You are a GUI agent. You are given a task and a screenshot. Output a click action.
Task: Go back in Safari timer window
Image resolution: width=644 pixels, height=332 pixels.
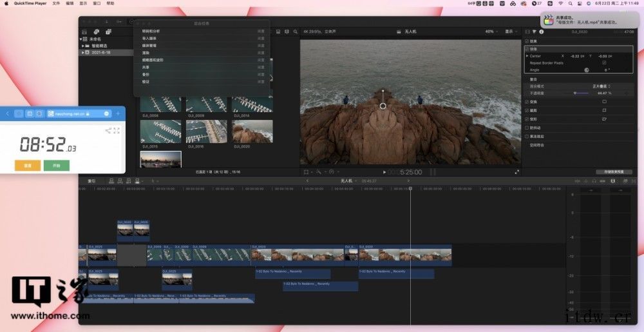point(7,113)
